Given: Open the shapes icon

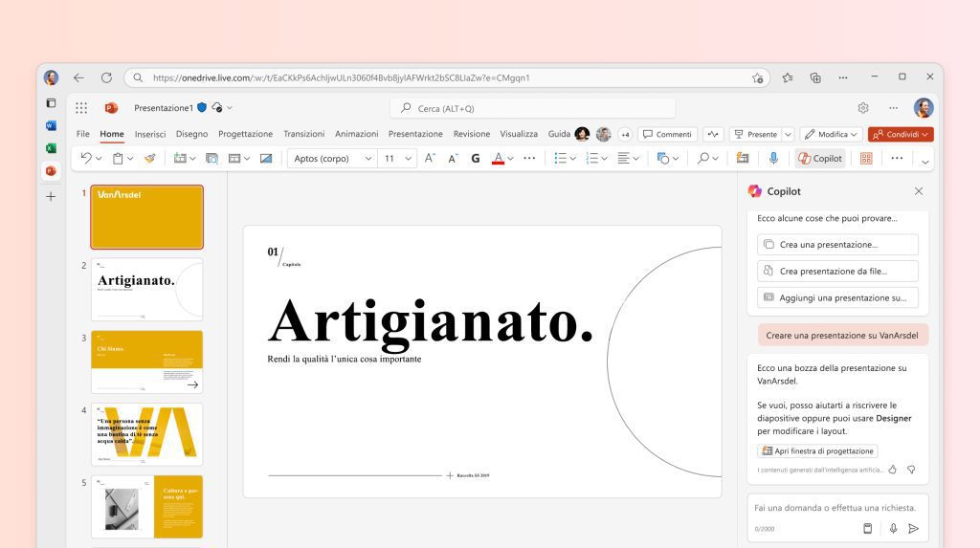Looking at the screenshot, I should pos(662,158).
